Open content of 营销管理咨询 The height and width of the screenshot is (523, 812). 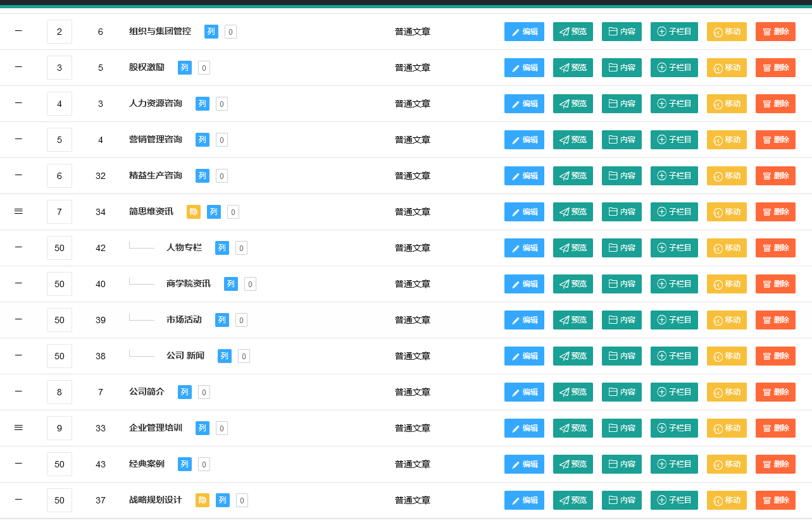(621, 140)
